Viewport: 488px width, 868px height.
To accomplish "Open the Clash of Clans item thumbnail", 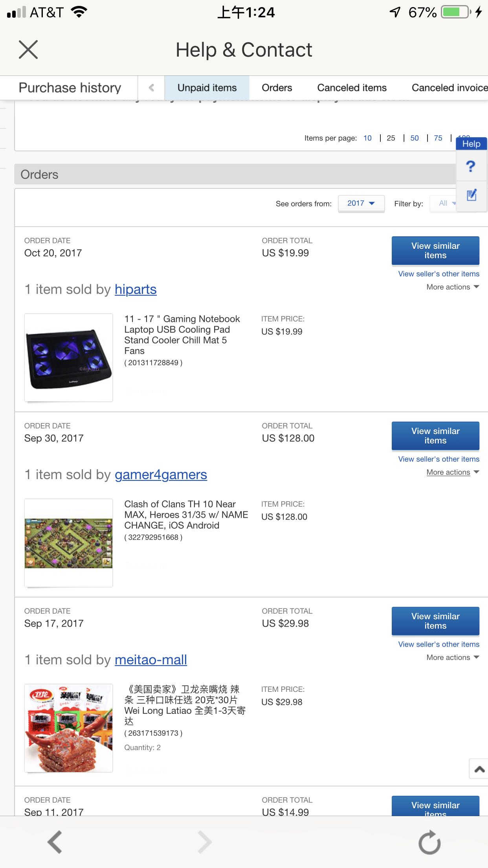I will point(69,542).
